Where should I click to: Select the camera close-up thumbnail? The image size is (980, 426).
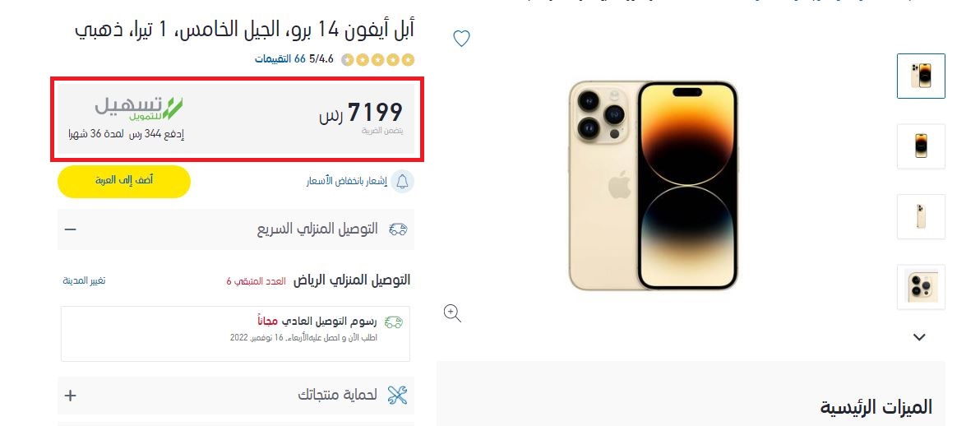(x=921, y=287)
